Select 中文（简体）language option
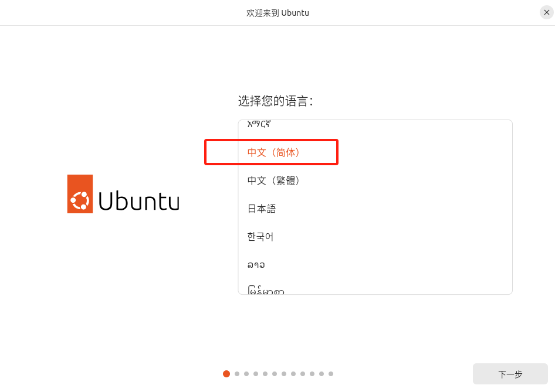 click(375, 152)
